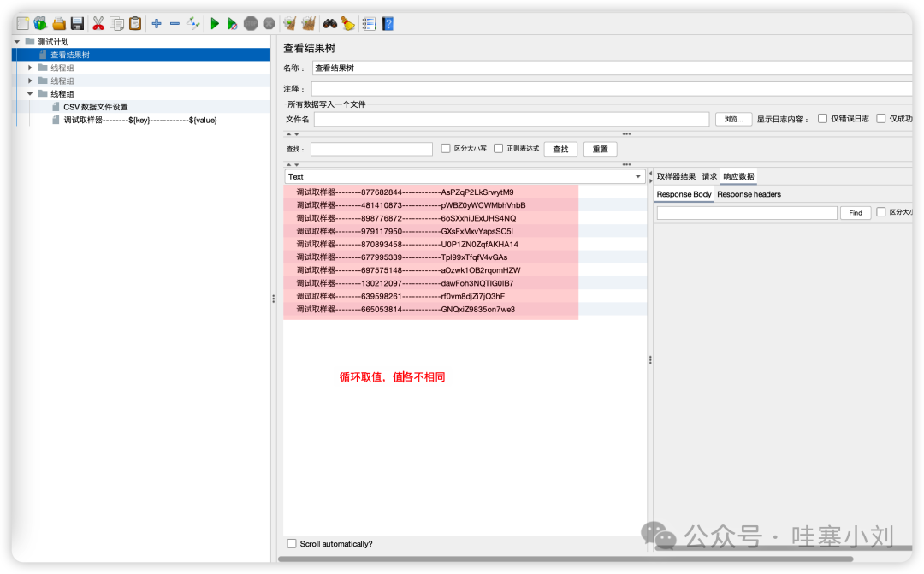Expand all nodes with blue plus icon
The height and width of the screenshot is (574, 924).
click(157, 24)
